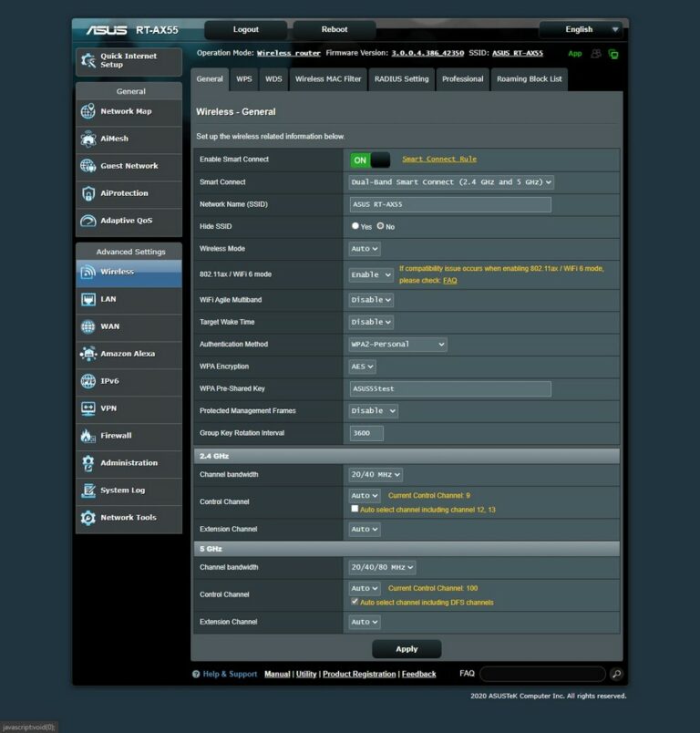Viewport: 700px width, 733px height.
Task: Click the green device status icon
Action: 613,54
